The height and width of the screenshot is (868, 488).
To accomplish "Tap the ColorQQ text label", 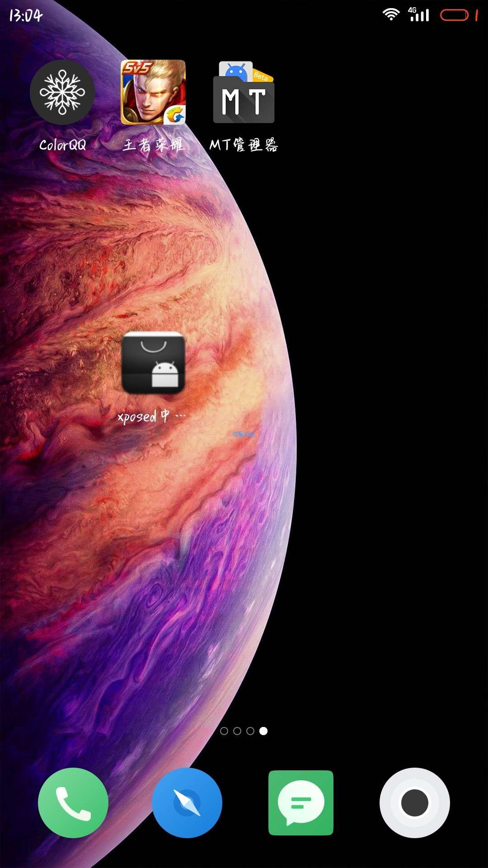I will 62,145.
